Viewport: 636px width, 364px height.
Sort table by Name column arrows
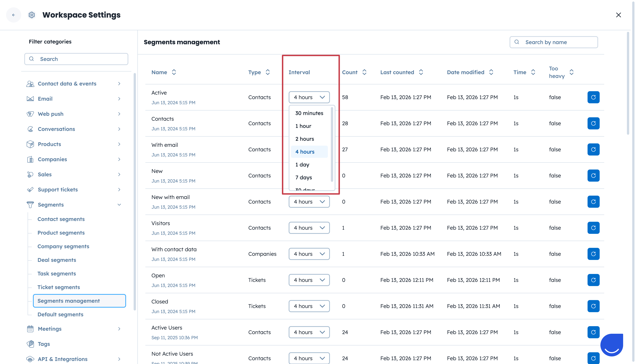[x=174, y=72]
